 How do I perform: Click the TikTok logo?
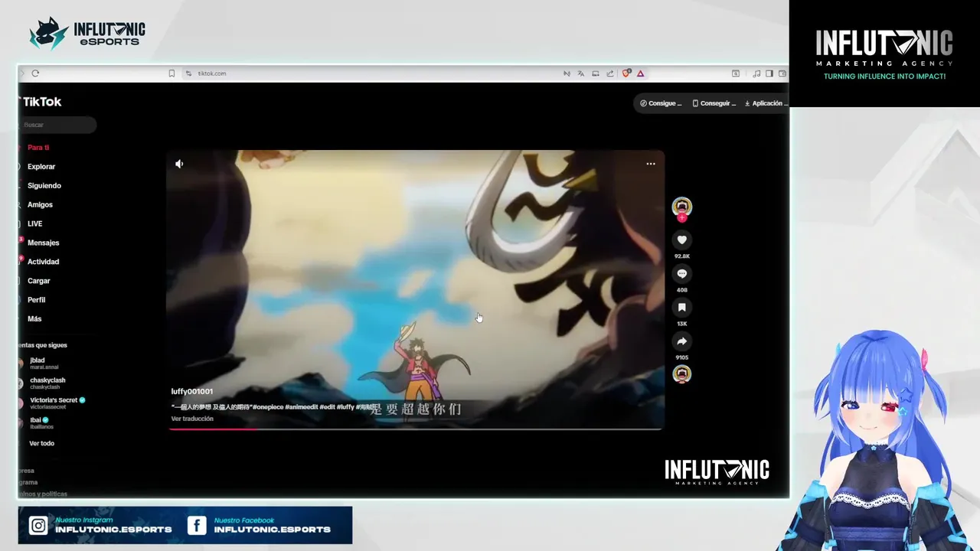pos(41,102)
